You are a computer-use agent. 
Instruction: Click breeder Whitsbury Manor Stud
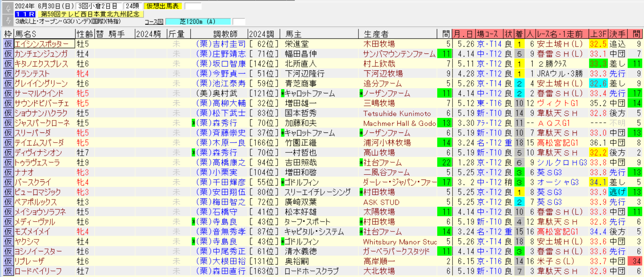[400, 242]
